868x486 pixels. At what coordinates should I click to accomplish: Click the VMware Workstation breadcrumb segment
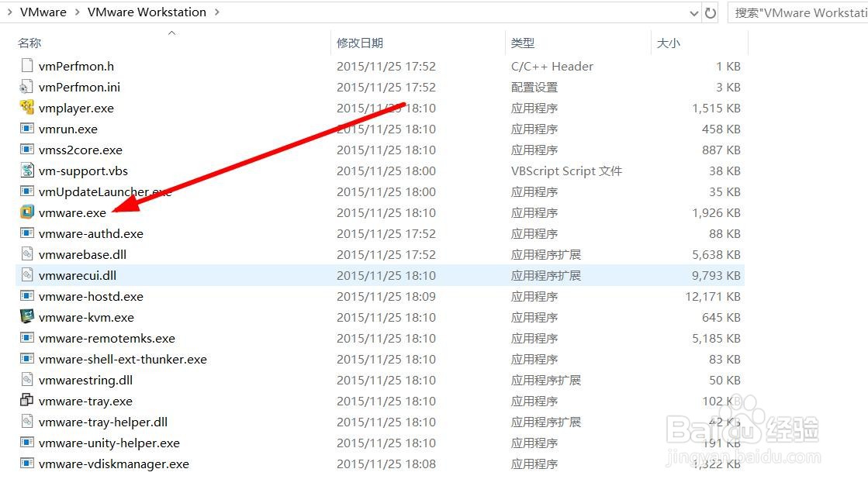(147, 12)
